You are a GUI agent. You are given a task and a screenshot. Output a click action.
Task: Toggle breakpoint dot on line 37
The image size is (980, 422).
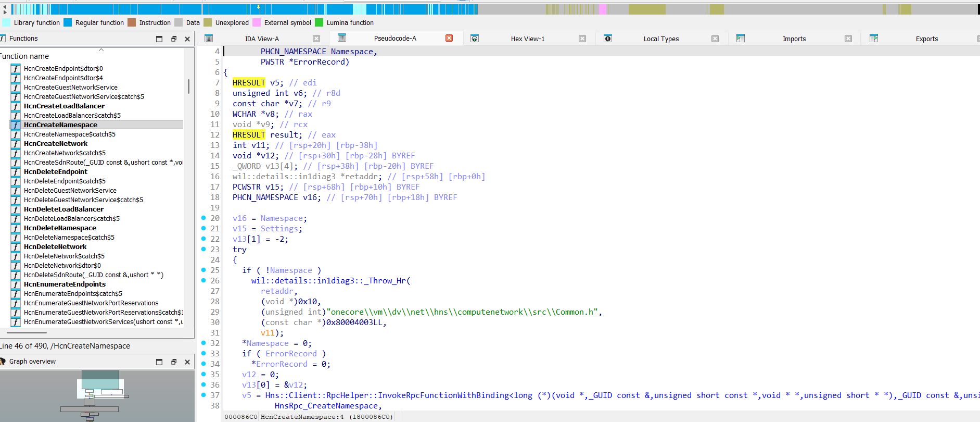pyautogui.click(x=203, y=395)
